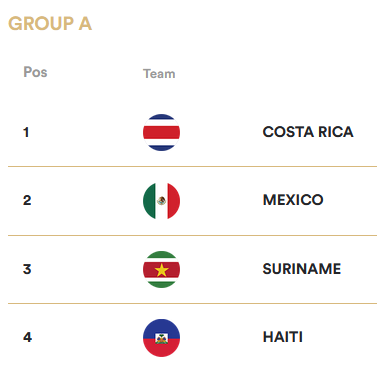Open the MEXICO team name

click(x=293, y=200)
